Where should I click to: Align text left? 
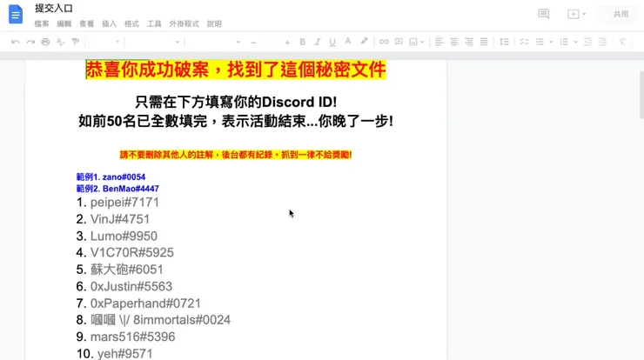pyautogui.click(x=439, y=42)
